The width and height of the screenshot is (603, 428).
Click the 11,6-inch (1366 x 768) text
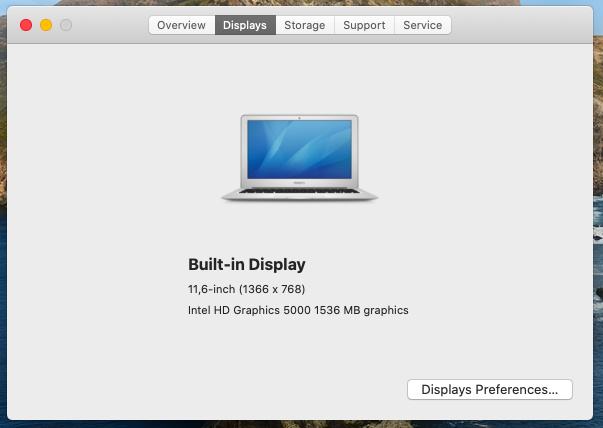tap(247, 289)
